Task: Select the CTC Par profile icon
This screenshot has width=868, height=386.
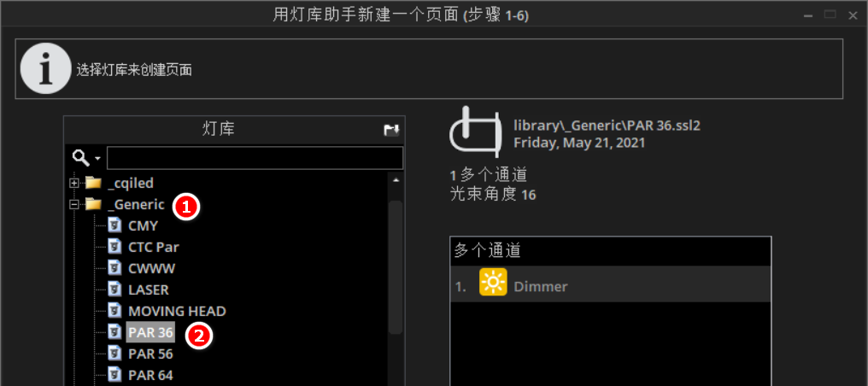Action: (x=114, y=247)
